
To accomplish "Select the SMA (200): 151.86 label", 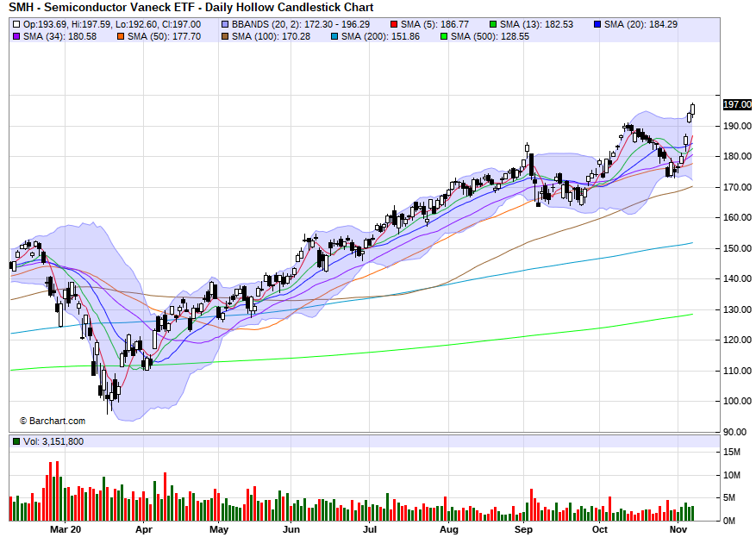I will click(x=380, y=36).
